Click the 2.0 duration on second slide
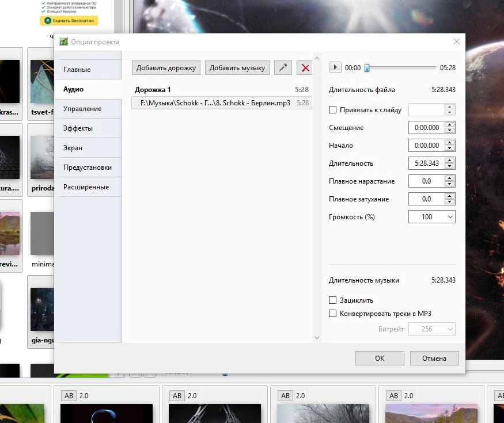The height and width of the screenshot is (423, 504). [x=192, y=396]
